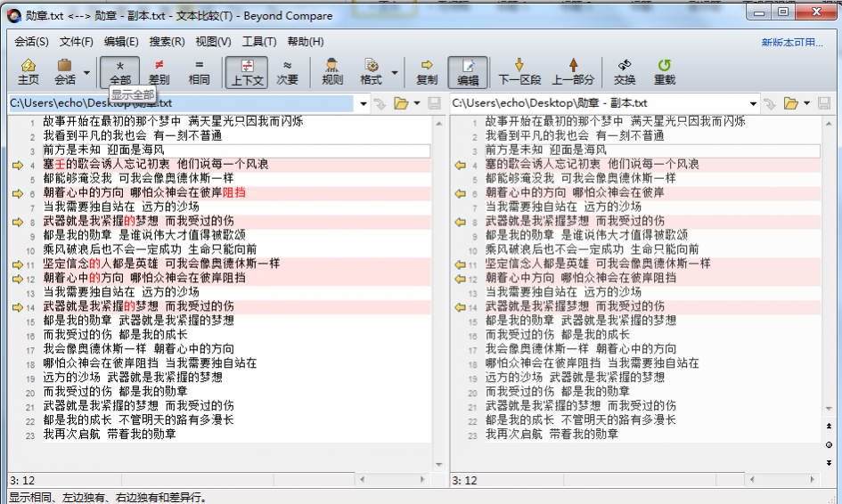Toggle the 相同 same-lines filter
Screen dimensions: 842x504
[x=199, y=72]
